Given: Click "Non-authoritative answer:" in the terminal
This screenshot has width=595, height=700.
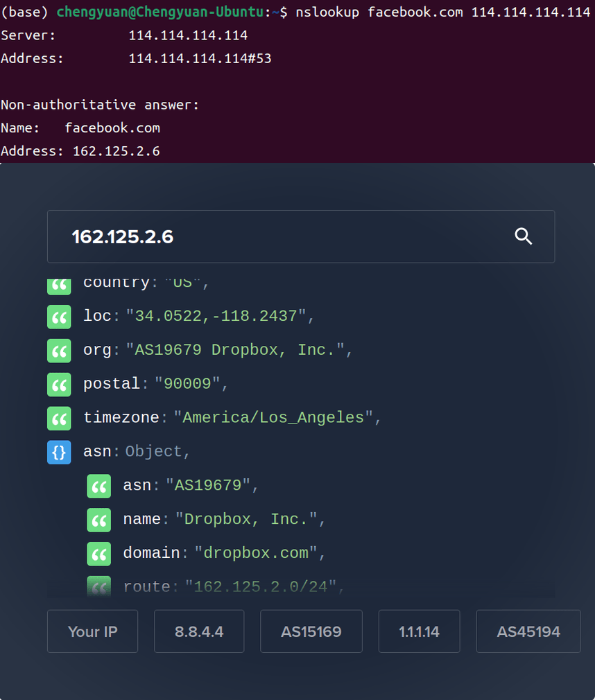Looking at the screenshot, I should pos(100,105).
